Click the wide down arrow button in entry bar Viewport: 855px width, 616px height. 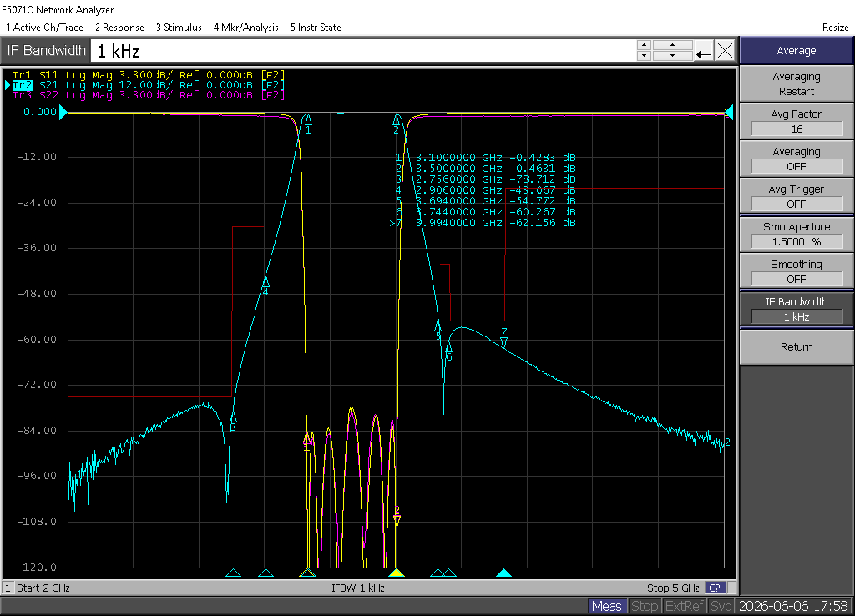coord(672,56)
